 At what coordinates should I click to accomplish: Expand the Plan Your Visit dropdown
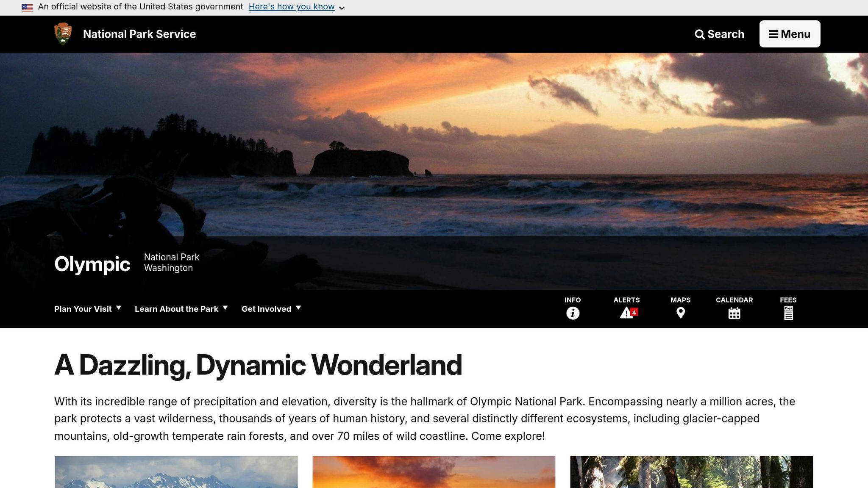tap(88, 309)
